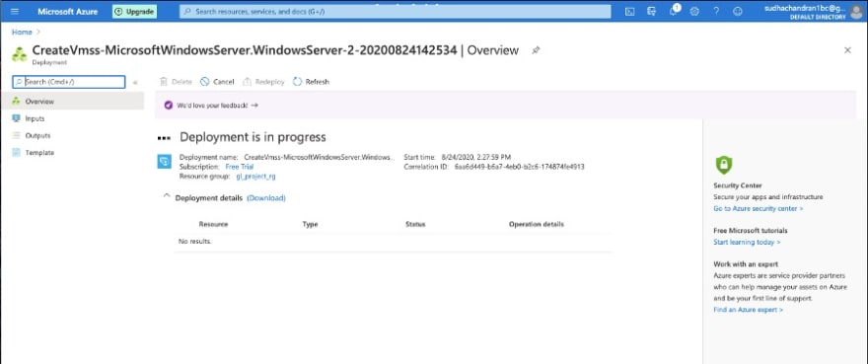Refresh the deployment status
The height and width of the screenshot is (364, 868).
[x=311, y=82]
